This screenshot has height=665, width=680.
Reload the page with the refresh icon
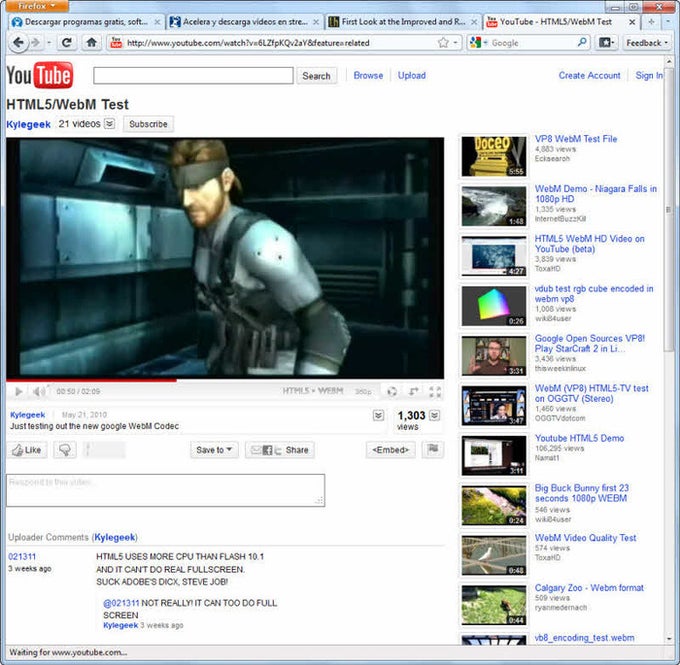67,43
